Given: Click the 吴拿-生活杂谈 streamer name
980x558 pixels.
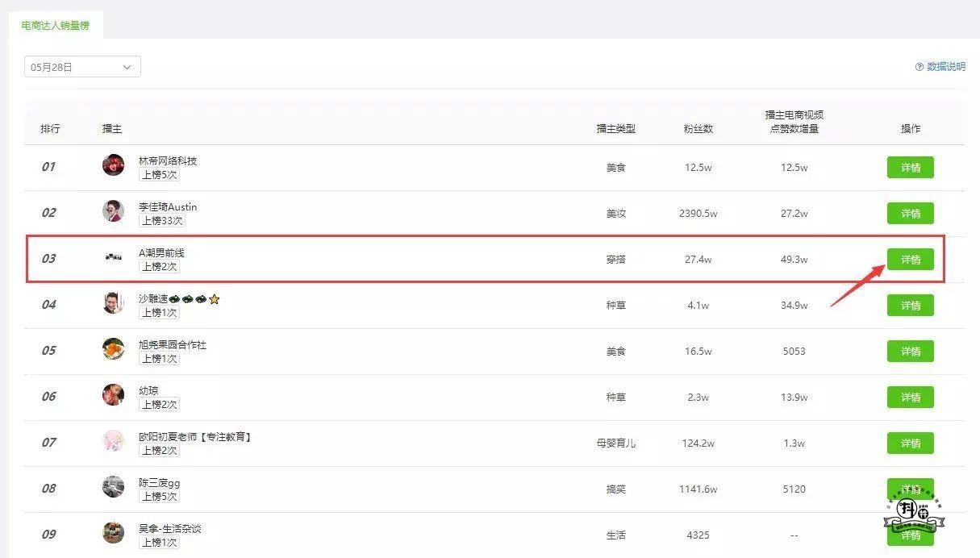Looking at the screenshot, I should pyautogui.click(x=170, y=529).
